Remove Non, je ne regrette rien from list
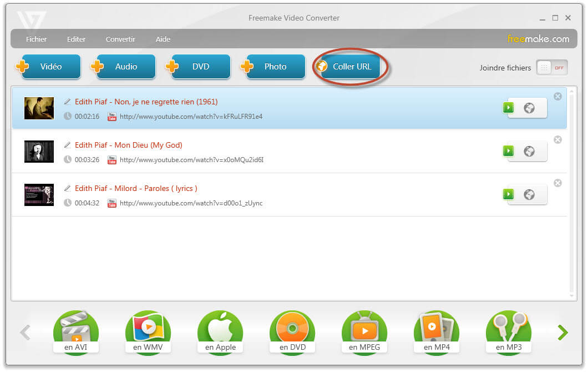588x372 pixels. 557,97
